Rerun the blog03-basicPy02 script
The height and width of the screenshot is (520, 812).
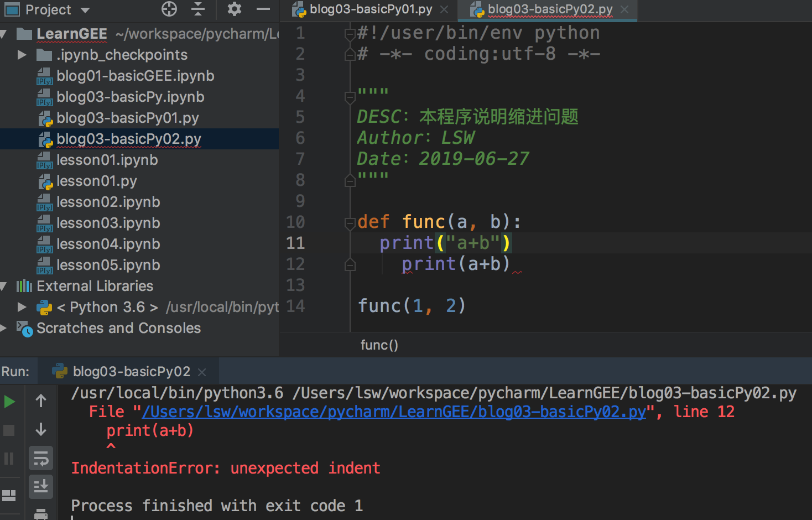pos(11,401)
